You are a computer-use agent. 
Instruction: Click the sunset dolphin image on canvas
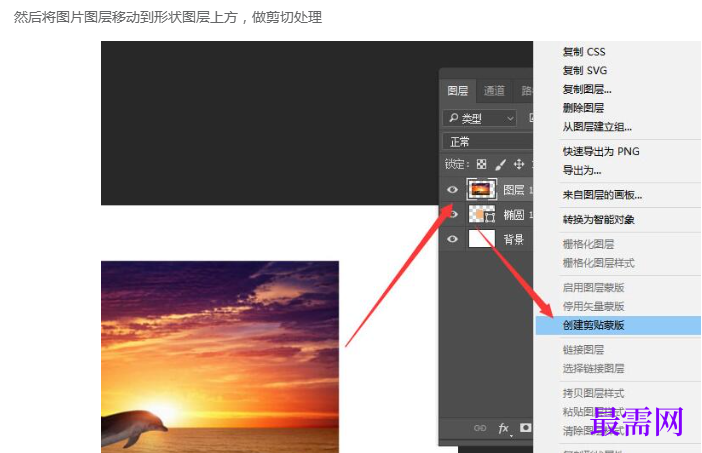(220, 357)
